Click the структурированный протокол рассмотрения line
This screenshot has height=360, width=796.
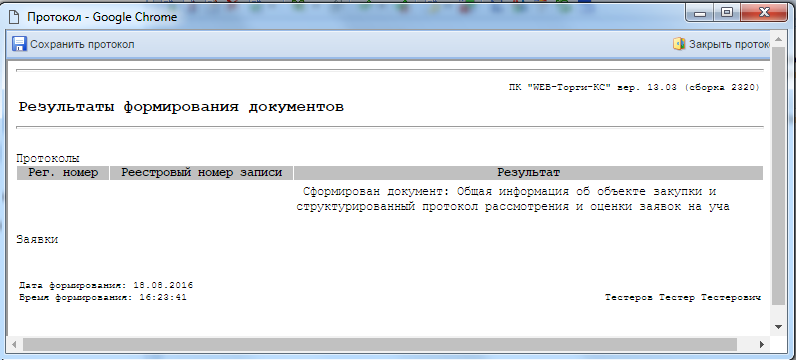(513, 207)
